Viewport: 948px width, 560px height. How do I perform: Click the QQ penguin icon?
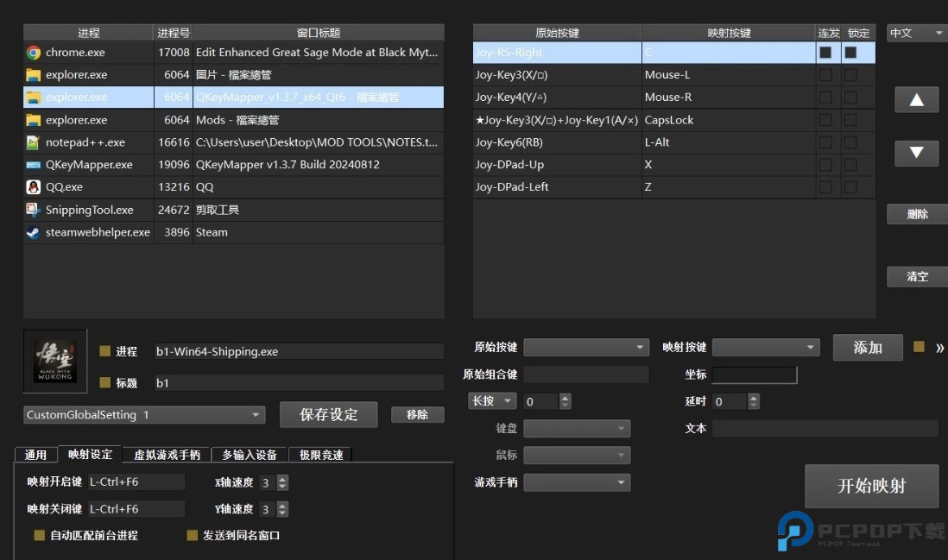pos(34,187)
